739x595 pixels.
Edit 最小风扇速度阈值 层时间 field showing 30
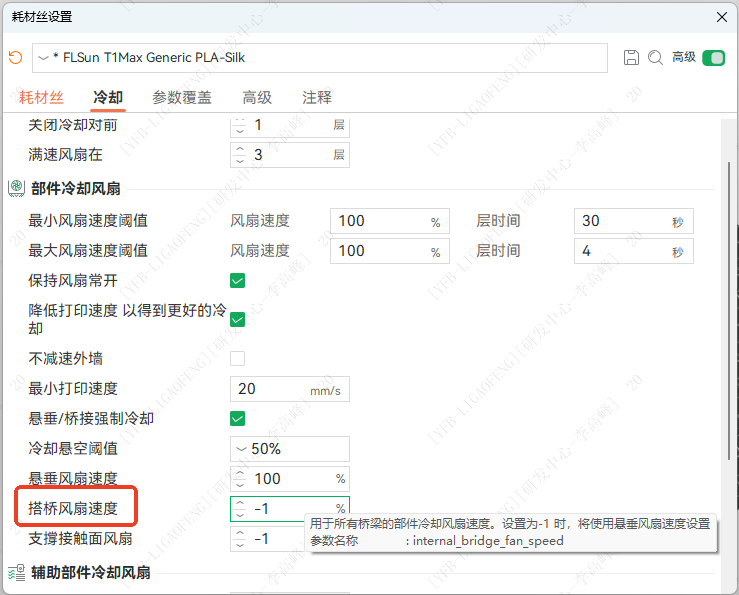633,221
